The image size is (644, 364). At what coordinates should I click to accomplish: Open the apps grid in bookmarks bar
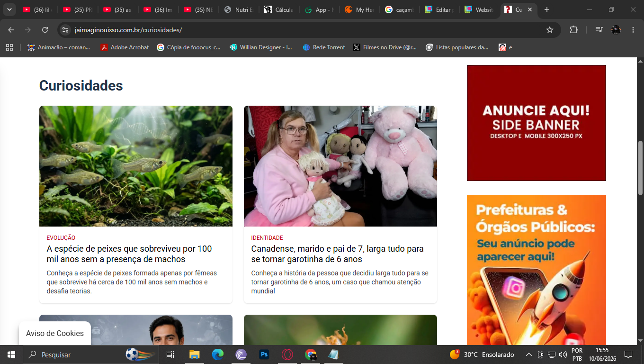[9, 47]
